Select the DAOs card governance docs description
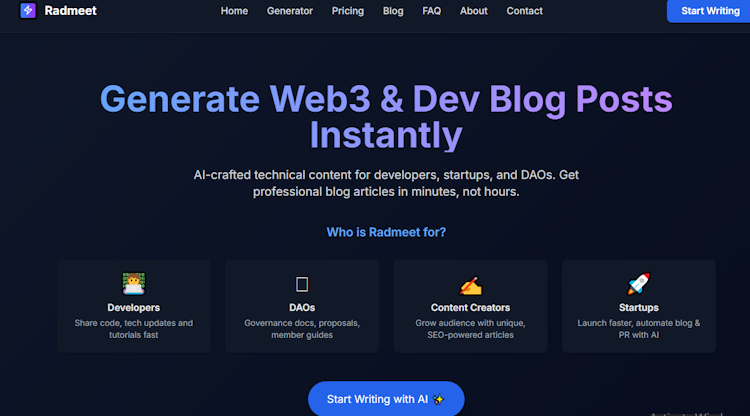Viewport: 750px width, 416px height. tap(302, 329)
